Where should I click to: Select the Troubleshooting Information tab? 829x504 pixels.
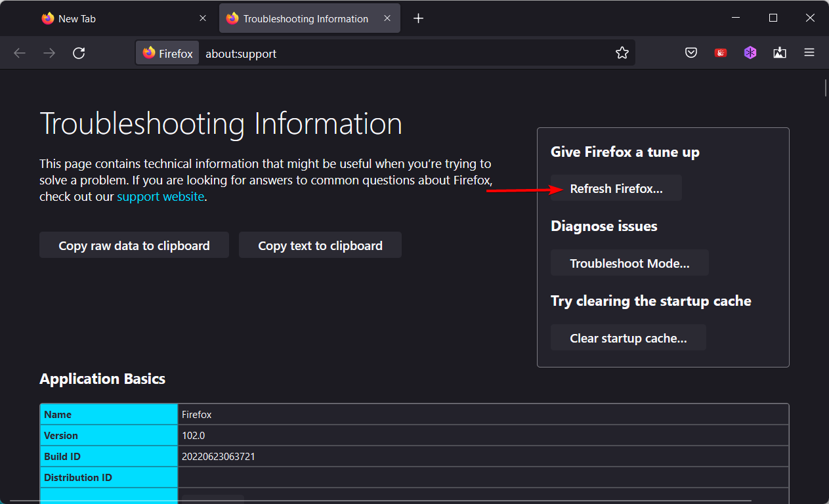[x=310, y=18]
